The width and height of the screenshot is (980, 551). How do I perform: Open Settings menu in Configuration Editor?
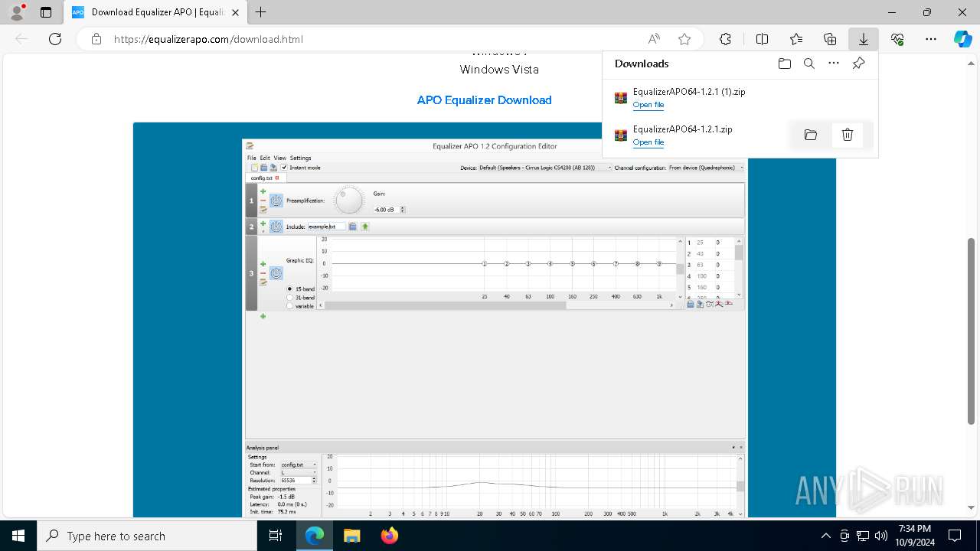tap(300, 158)
